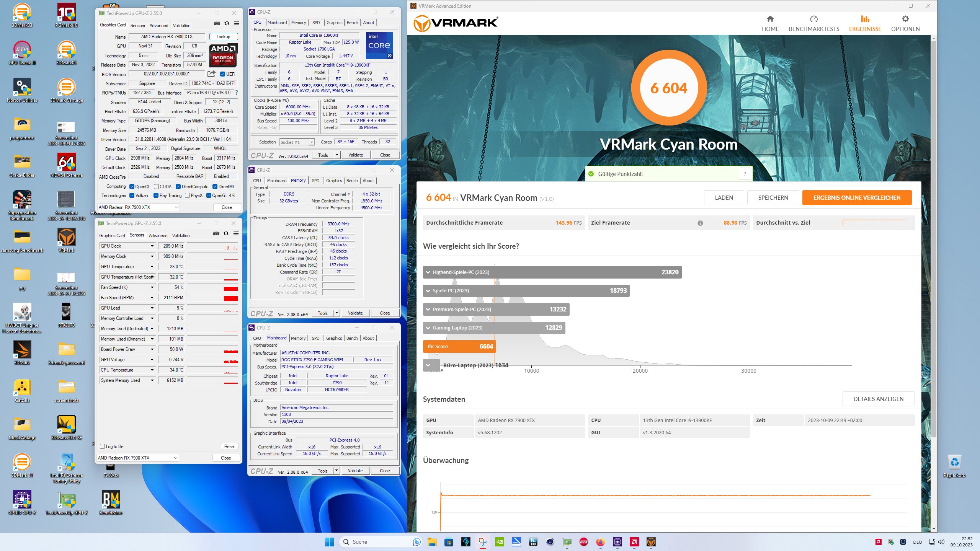Open BENCHMARKTESTS in VRMark navigation
The height and width of the screenshot is (551, 980).
[814, 24]
